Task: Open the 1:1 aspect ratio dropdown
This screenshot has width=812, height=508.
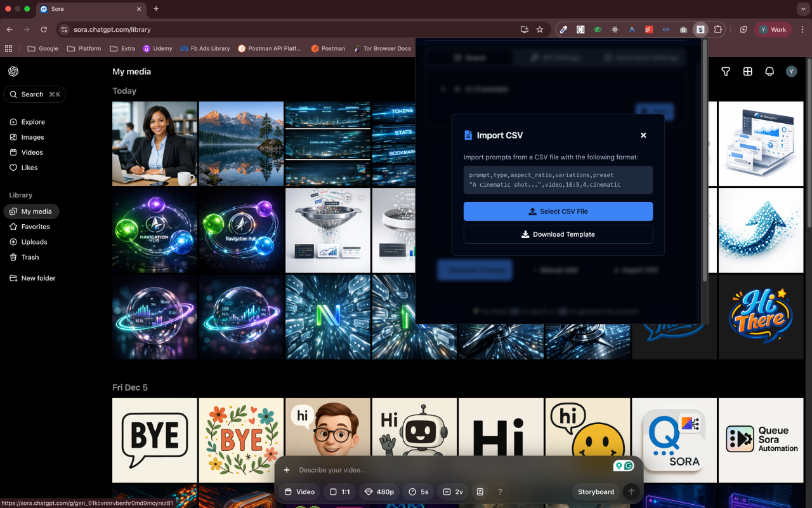Action: (339, 492)
